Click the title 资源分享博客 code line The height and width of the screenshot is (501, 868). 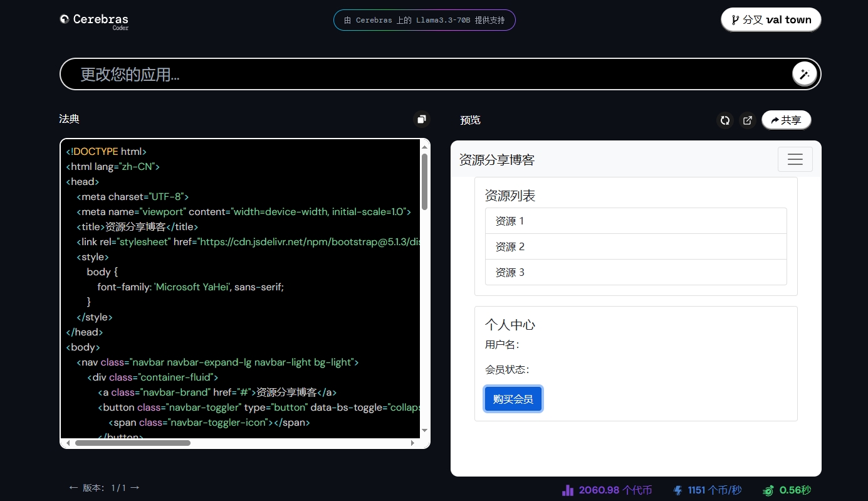pos(137,227)
